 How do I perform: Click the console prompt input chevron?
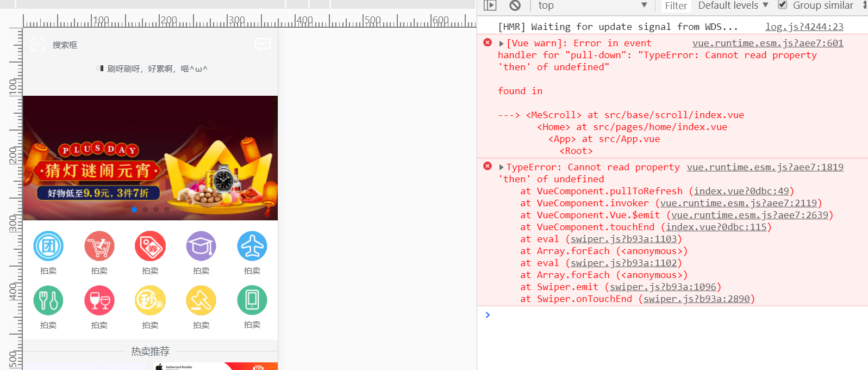click(488, 314)
